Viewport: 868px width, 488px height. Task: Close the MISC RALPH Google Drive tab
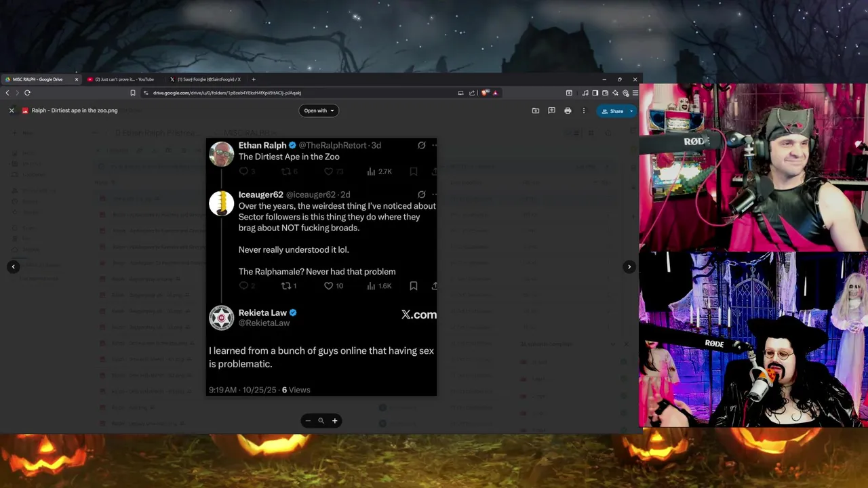click(76, 79)
